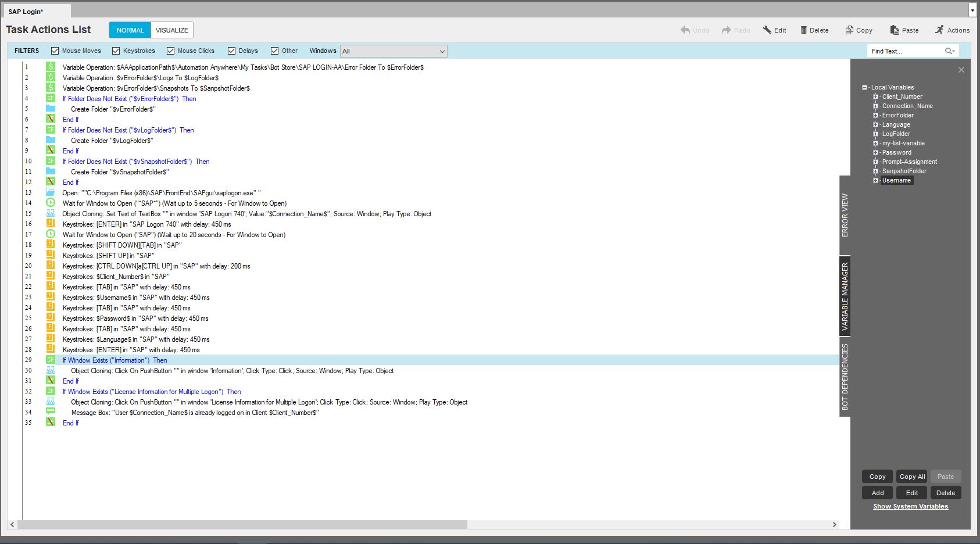Collapse the Local Variables tree node
This screenshot has width=980, height=544.
click(865, 88)
